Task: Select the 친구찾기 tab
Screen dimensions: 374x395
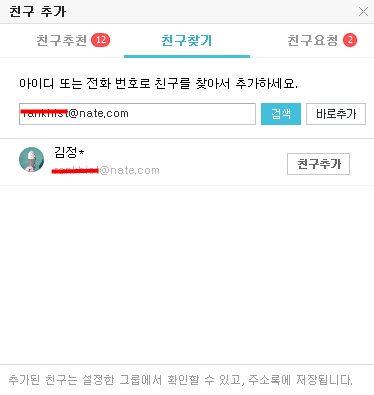Action: [x=187, y=40]
